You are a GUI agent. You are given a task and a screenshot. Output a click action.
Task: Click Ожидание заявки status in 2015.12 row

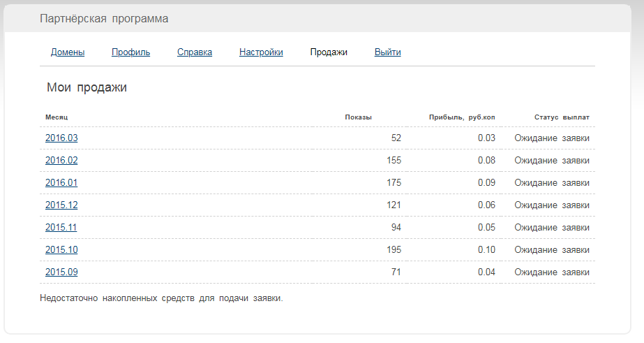(x=552, y=205)
